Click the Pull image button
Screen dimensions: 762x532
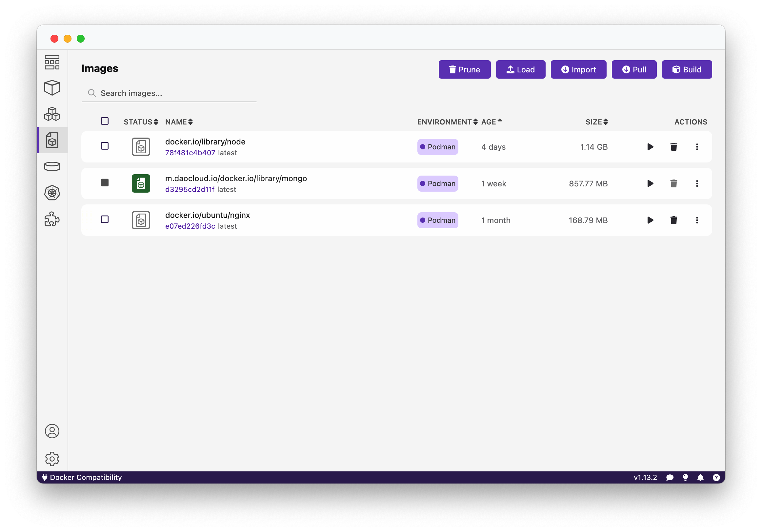pyautogui.click(x=634, y=70)
